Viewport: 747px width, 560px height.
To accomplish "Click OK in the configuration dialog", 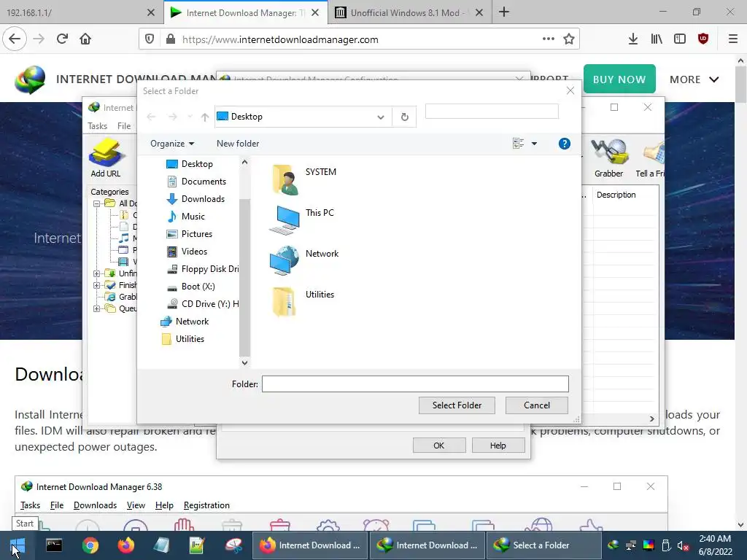I will tap(438, 446).
